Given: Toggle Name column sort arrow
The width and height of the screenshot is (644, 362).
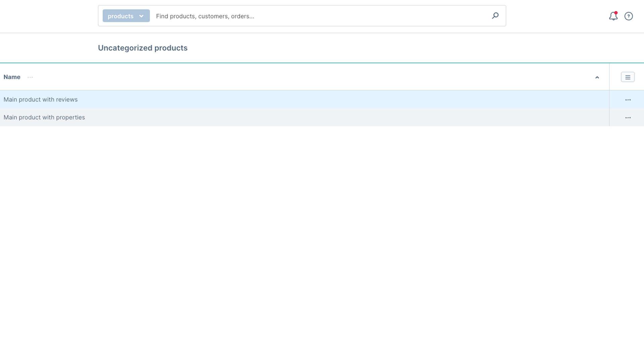Looking at the screenshot, I should (597, 77).
